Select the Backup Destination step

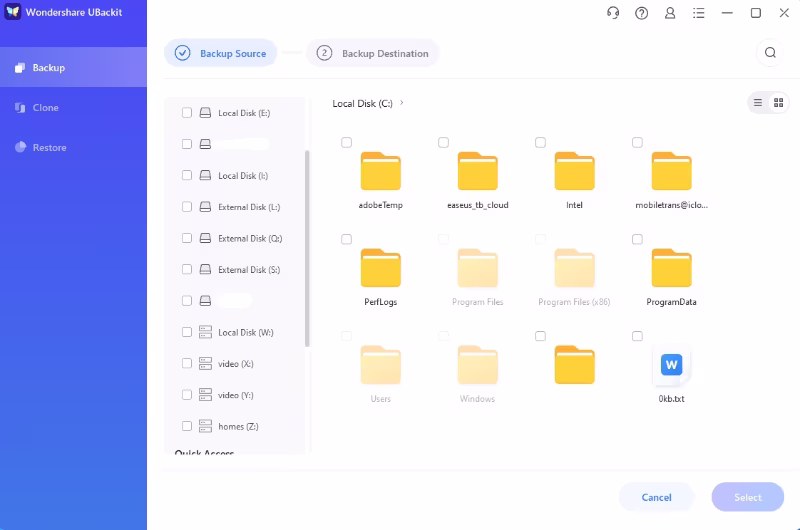pyautogui.click(x=372, y=53)
